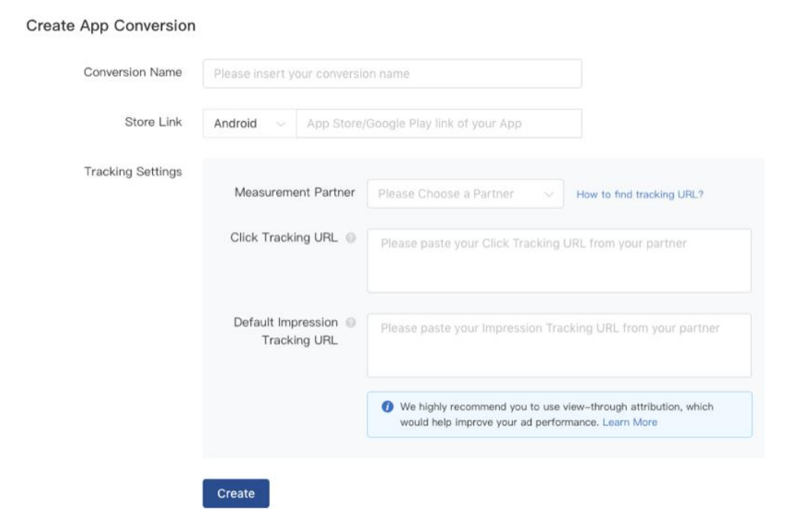Select the Click Tracking URL text area
Image resolution: width=812 pixels, height=515 pixels.
[x=558, y=260]
